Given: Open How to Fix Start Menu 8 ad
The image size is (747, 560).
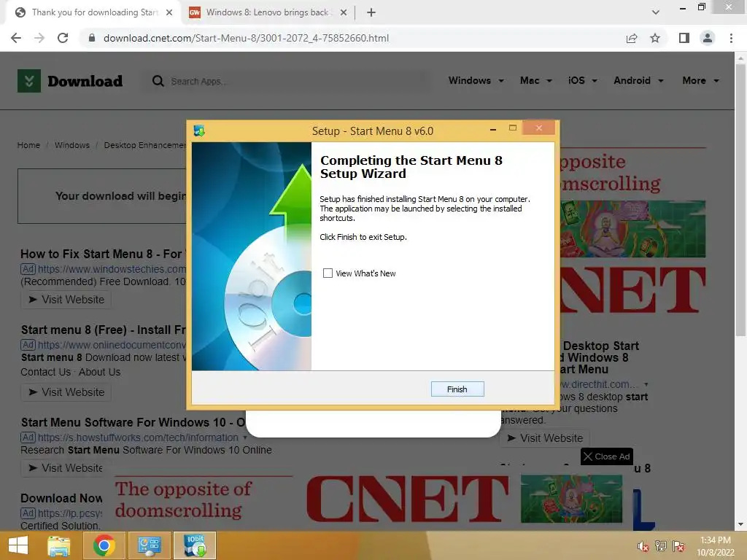Looking at the screenshot, I should coord(104,254).
